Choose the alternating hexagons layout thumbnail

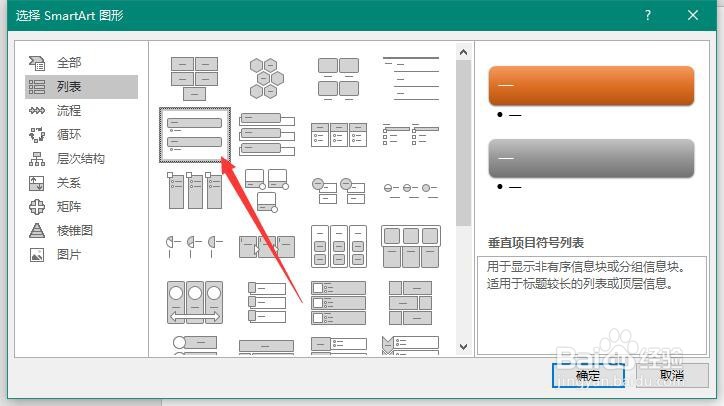(x=266, y=79)
